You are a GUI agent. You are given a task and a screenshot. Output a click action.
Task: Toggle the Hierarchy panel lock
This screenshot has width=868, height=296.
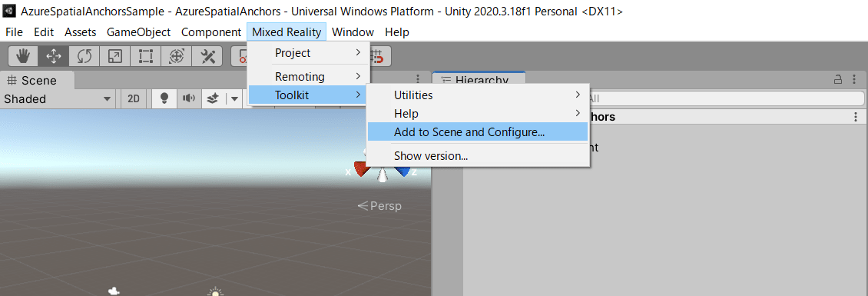838,81
